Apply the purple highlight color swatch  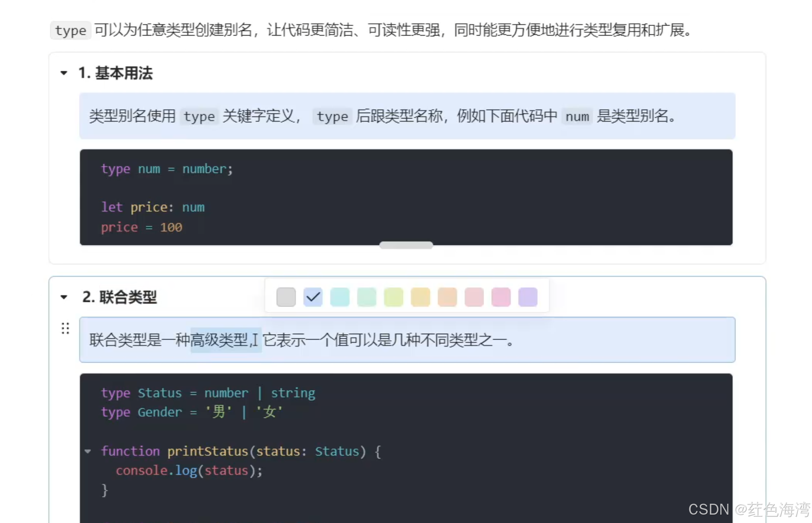528,297
